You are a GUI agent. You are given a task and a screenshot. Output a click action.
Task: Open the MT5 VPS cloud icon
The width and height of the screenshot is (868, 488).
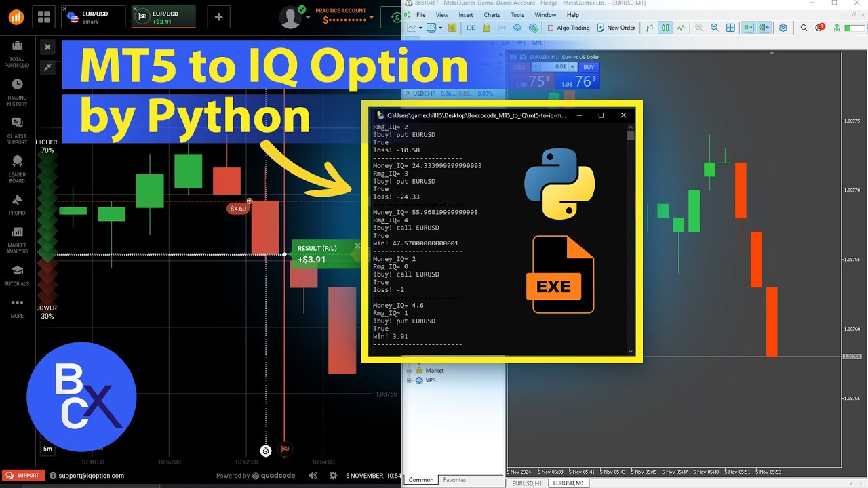pyautogui.click(x=517, y=28)
